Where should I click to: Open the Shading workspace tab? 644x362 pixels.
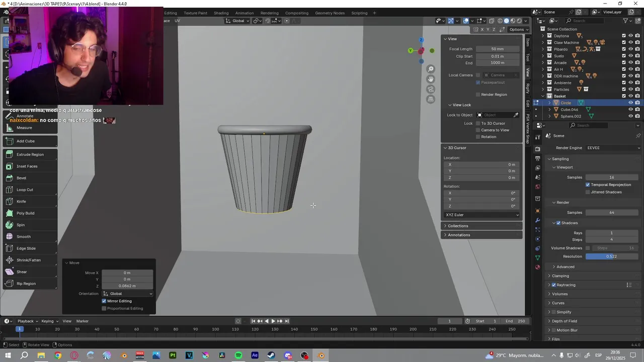[221, 13]
